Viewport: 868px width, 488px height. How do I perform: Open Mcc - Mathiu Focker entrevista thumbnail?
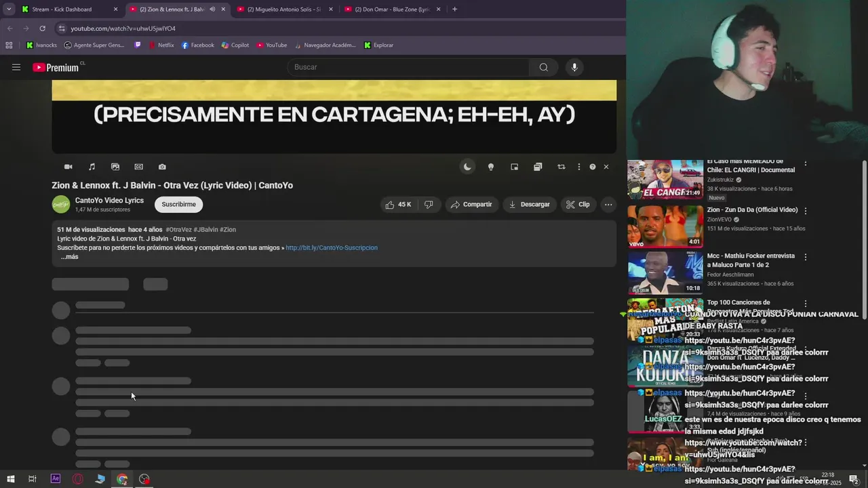coord(665,272)
